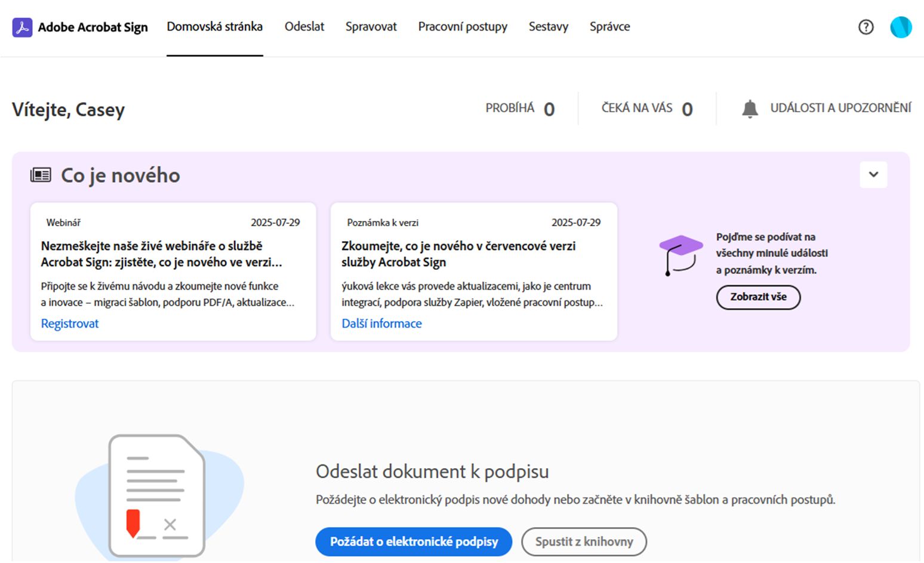This screenshot has height=563, width=924.
Task: Click the Vítejte, Casey heading
Action: click(69, 110)
